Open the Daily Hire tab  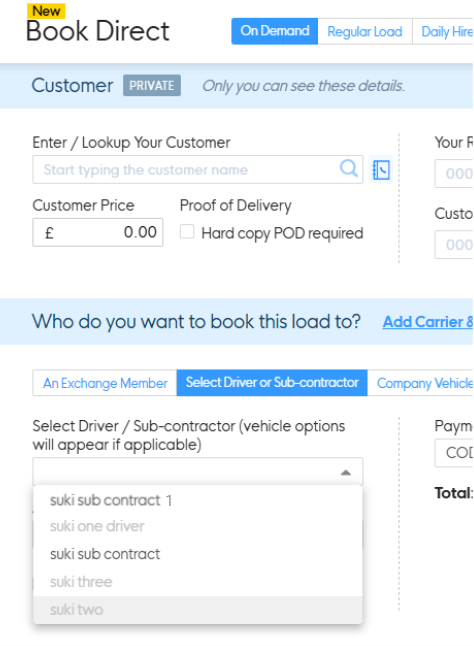pos(443,31)
